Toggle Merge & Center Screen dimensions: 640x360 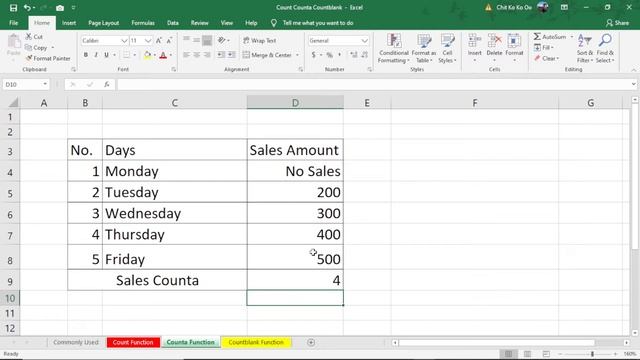click(267, 55)
